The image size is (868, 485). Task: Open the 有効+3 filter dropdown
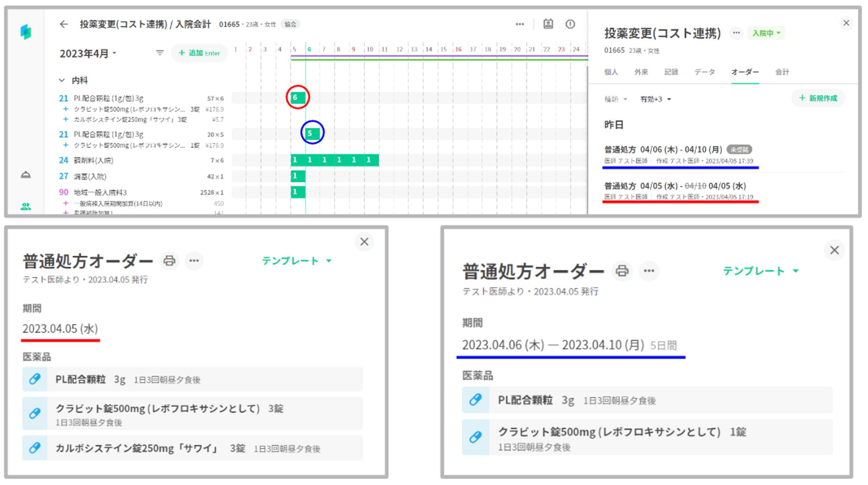click(x=655, y=99)
